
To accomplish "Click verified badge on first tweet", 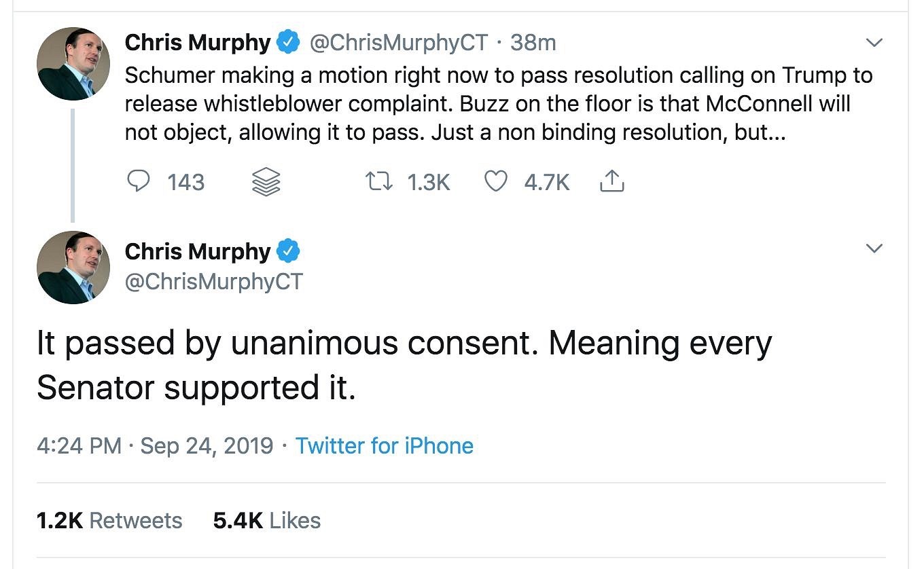I will [289, 43].
